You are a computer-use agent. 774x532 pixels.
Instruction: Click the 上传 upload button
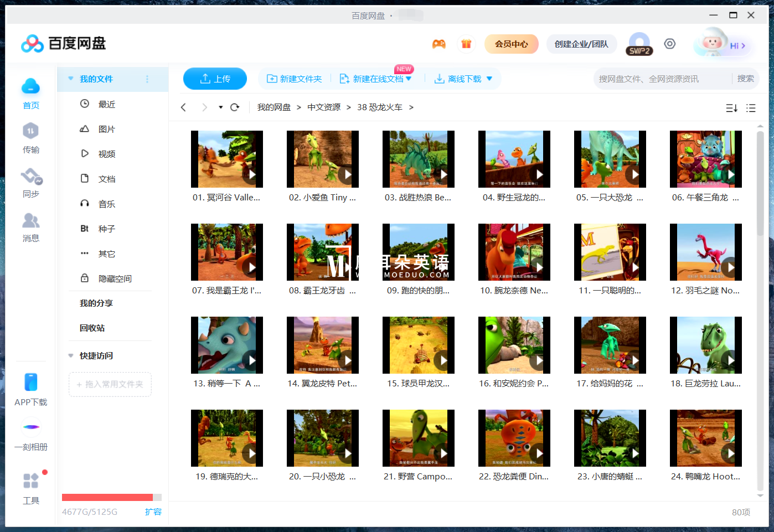215,79
